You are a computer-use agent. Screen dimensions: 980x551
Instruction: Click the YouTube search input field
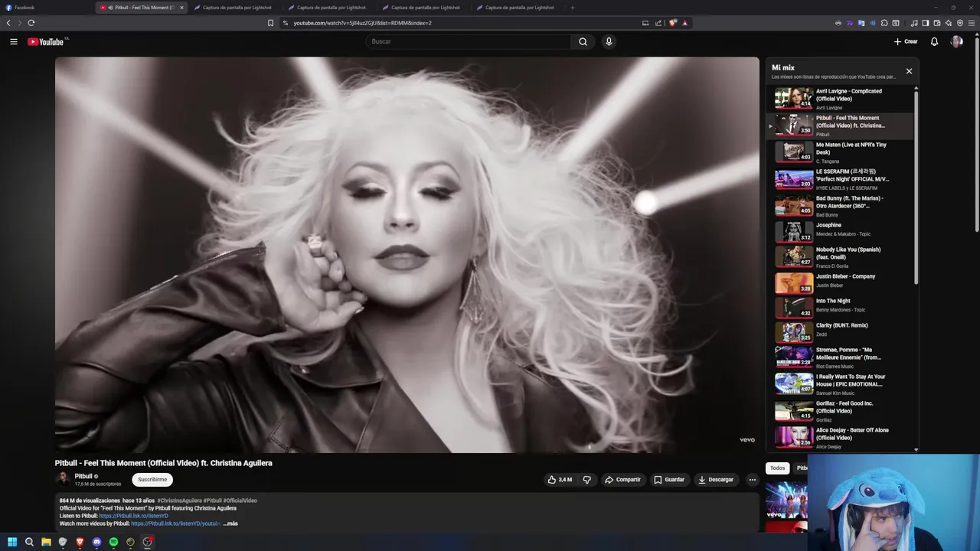point(469,41)
